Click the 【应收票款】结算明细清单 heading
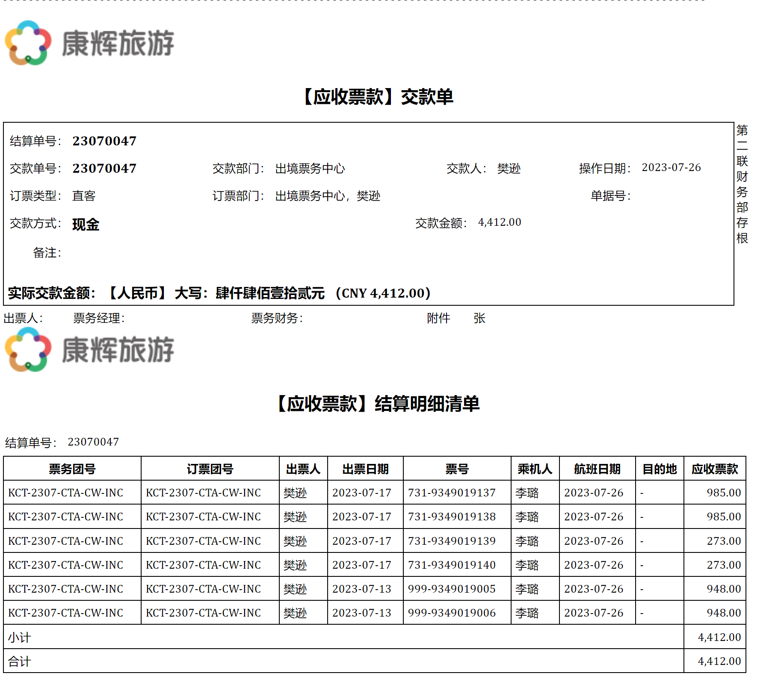 (x=378, y=404)
